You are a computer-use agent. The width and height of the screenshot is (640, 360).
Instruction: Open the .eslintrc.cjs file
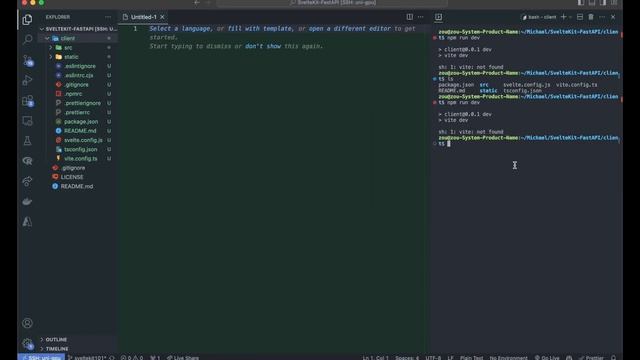(78, 76)
